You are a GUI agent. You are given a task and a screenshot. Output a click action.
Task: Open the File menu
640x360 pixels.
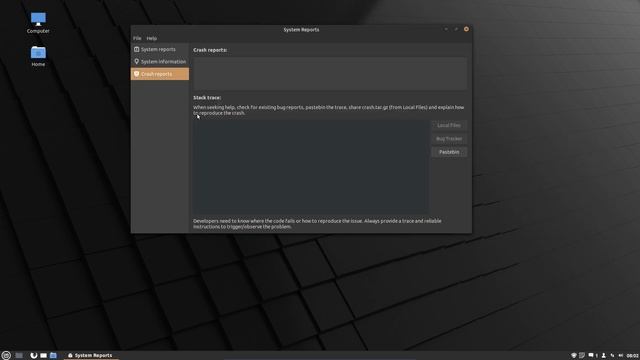click(x=137, y=38)
